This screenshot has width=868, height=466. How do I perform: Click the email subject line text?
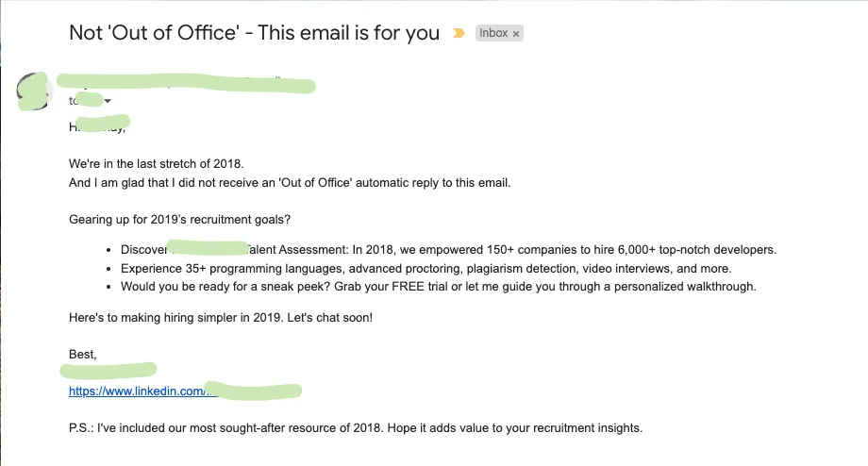click(254, 33)
